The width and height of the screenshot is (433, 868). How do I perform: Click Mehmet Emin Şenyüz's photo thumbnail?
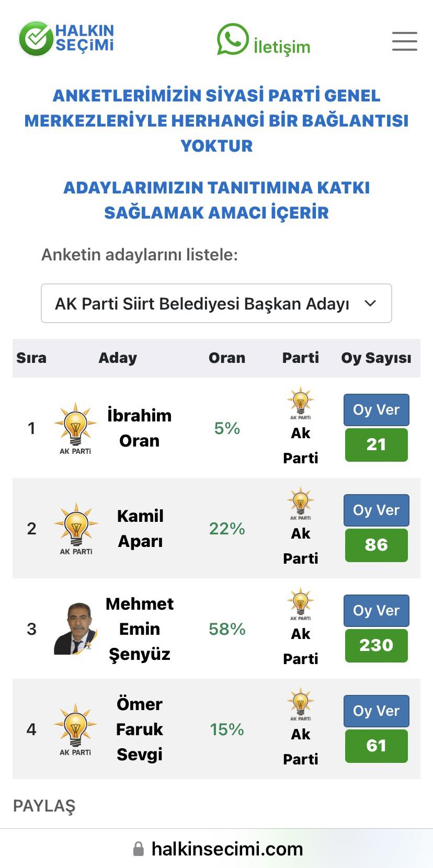(x=75, y=629)
